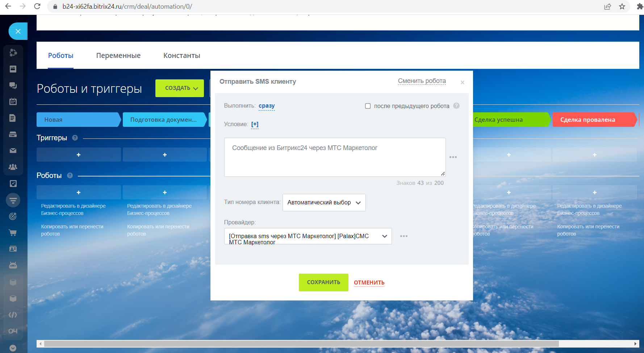Select the Сделка успешна stage header
The height and width of the screenshot is (353, 644).
pos(511,120)
